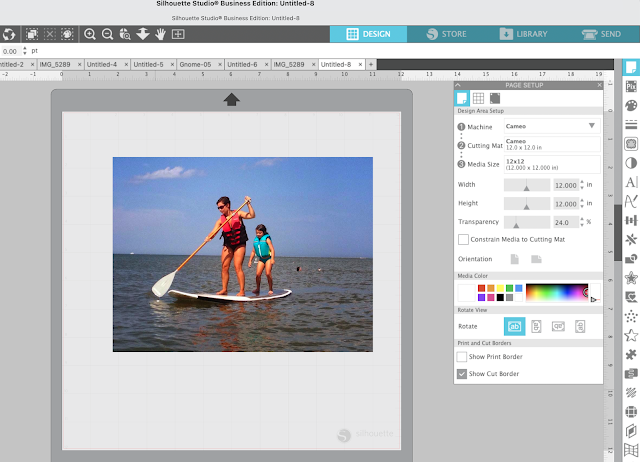Select the fourth rotate view option

pyautogui.click(x=580, y=327)
